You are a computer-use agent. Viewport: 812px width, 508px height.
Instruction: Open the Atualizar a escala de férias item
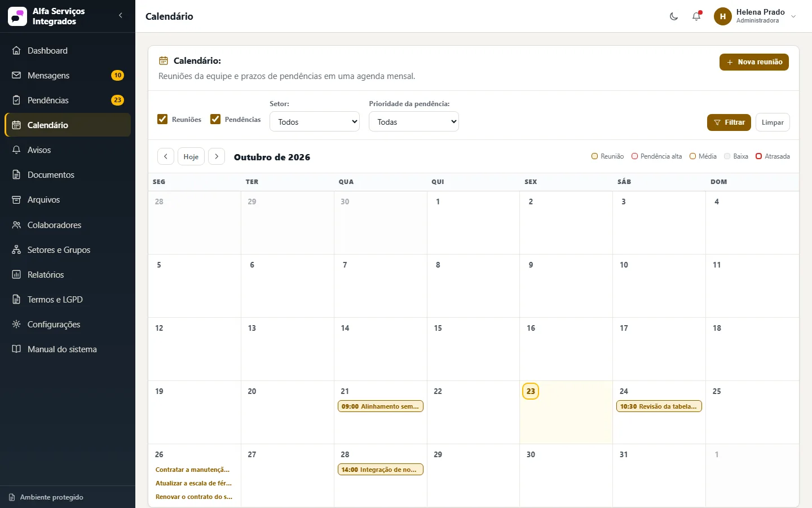click(x=195, y=483)
